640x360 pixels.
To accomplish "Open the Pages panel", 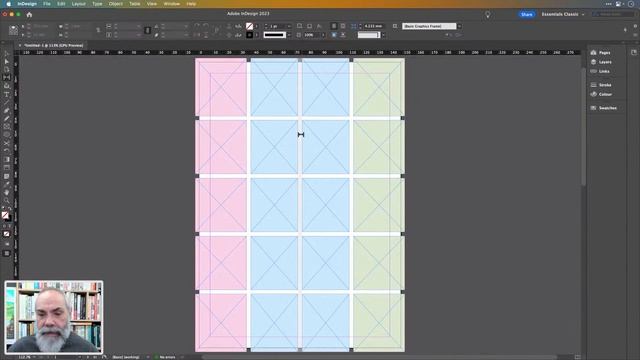I will point(600,53).
